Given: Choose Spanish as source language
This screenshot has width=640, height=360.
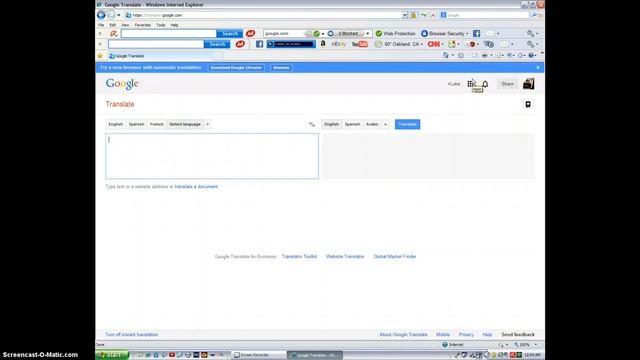Looking at the screenshot, I should (x=136, y=124).
